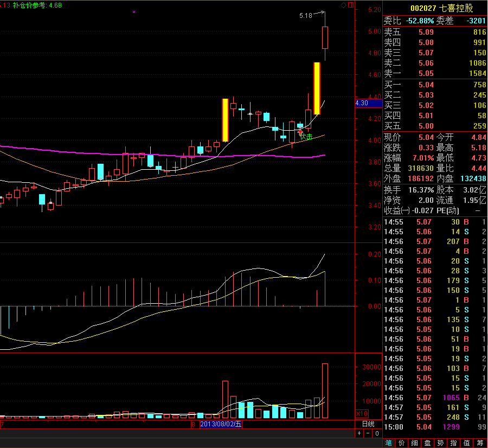Click the 2013/08/02 date marker
Viewport: 488px width, 448px height.
click(x=221, y=424)
